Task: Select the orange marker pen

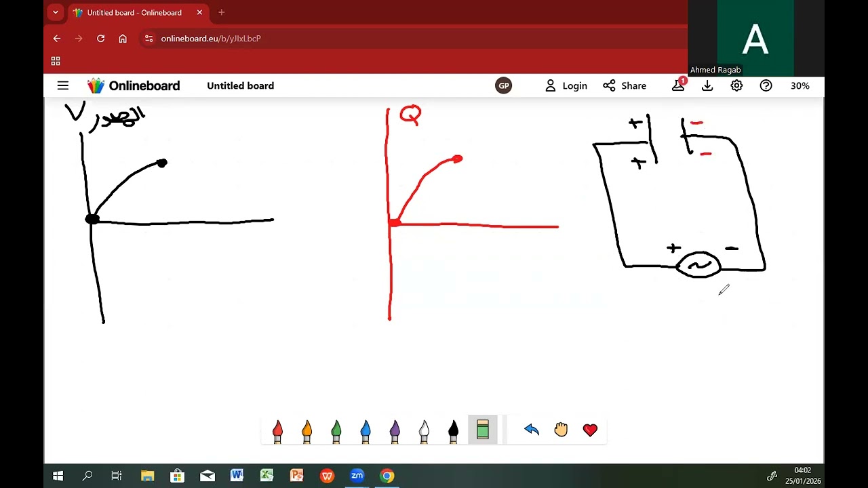Action: pyautogui.click(x=307, y=431)
